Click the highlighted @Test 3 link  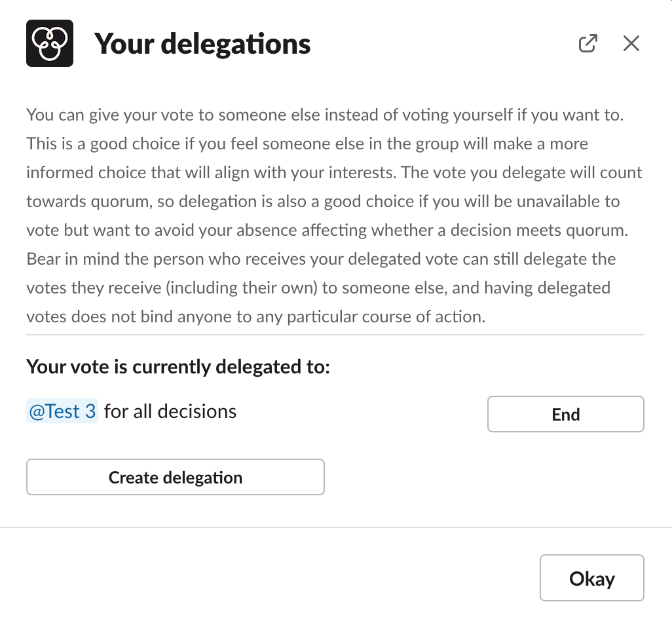(62, 411)
